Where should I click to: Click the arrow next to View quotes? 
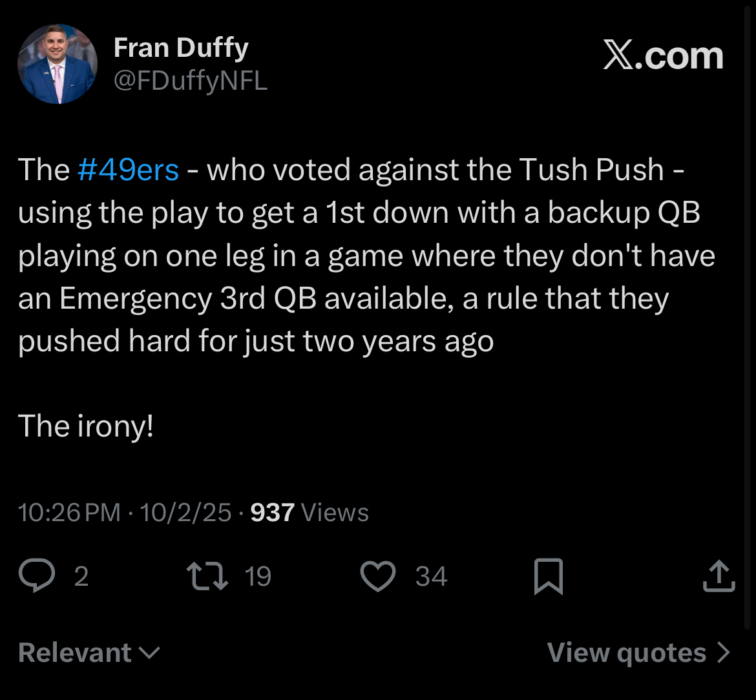[724, 652]
